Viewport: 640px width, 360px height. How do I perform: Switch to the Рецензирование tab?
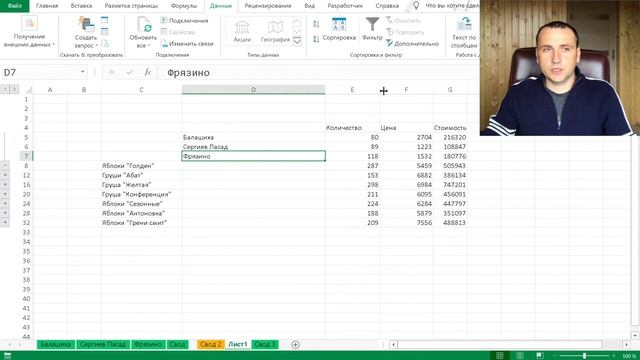(268, 6)
